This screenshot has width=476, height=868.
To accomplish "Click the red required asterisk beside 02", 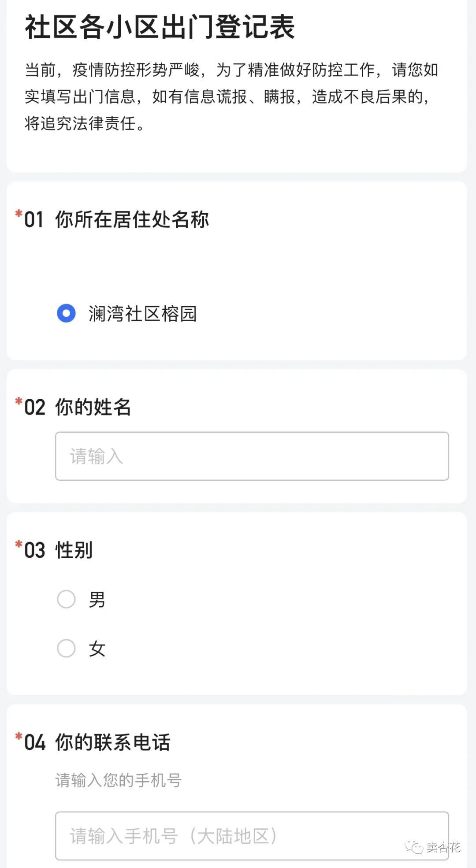I will click(19, 401).
